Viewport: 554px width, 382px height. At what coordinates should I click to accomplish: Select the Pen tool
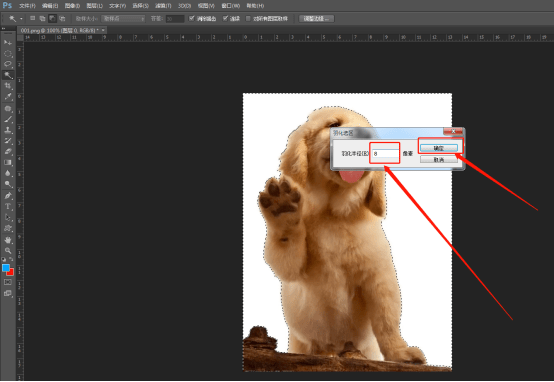pyautogui.click(x=8, y=196)
